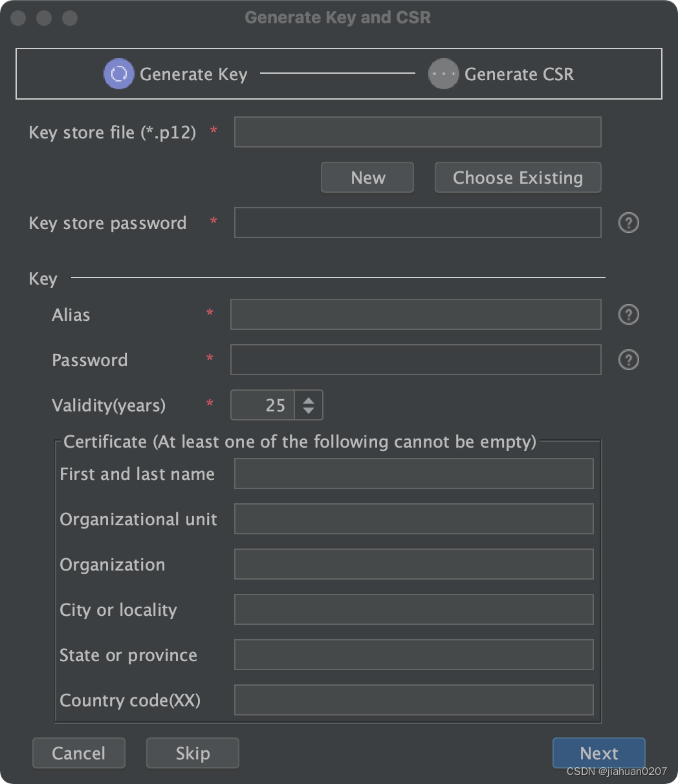Viewport: 678px width, 784px height.
Task: Open help icon beside key Password field
Action: point(629,360)
